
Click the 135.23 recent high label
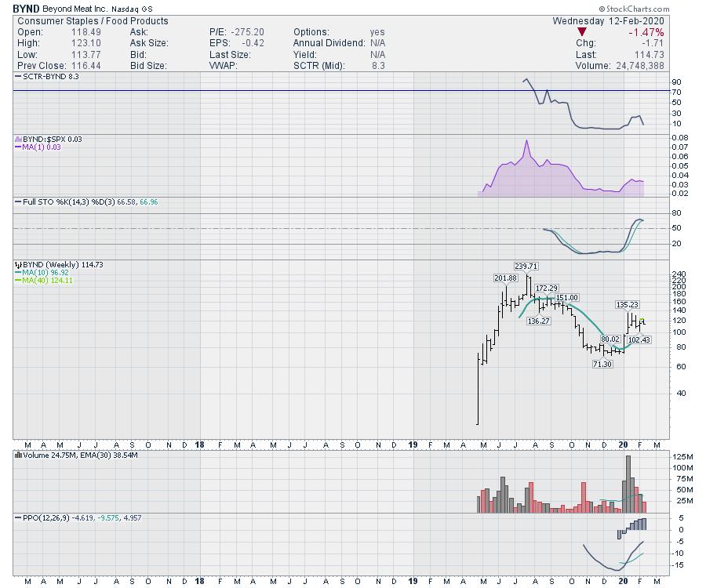(627, 304)
